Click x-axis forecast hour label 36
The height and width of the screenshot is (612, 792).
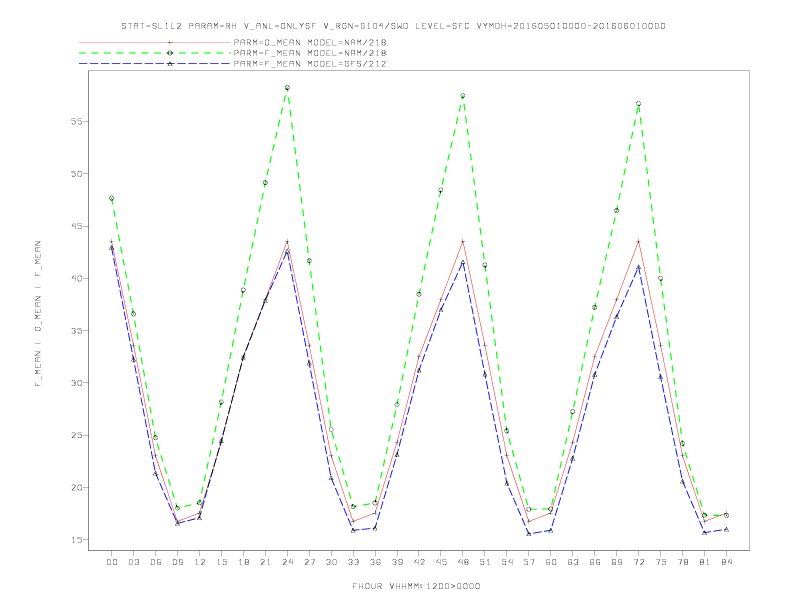pyautogui.click(x=375, y=562)
